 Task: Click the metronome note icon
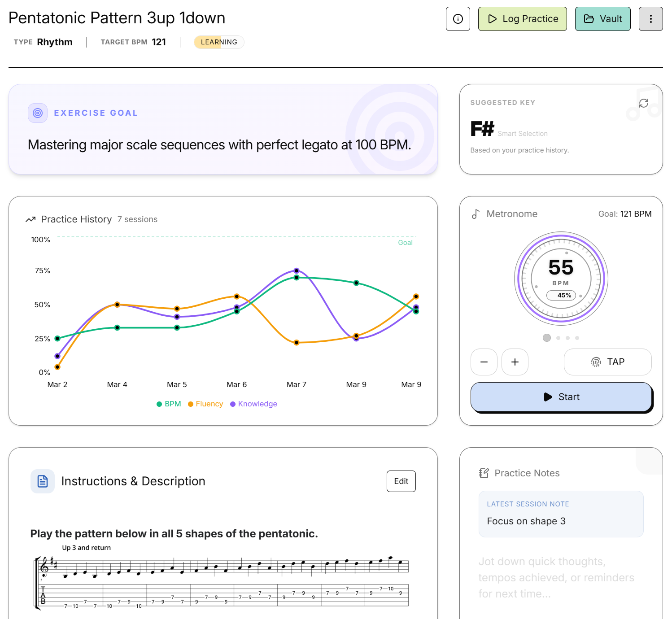point(476,214)
